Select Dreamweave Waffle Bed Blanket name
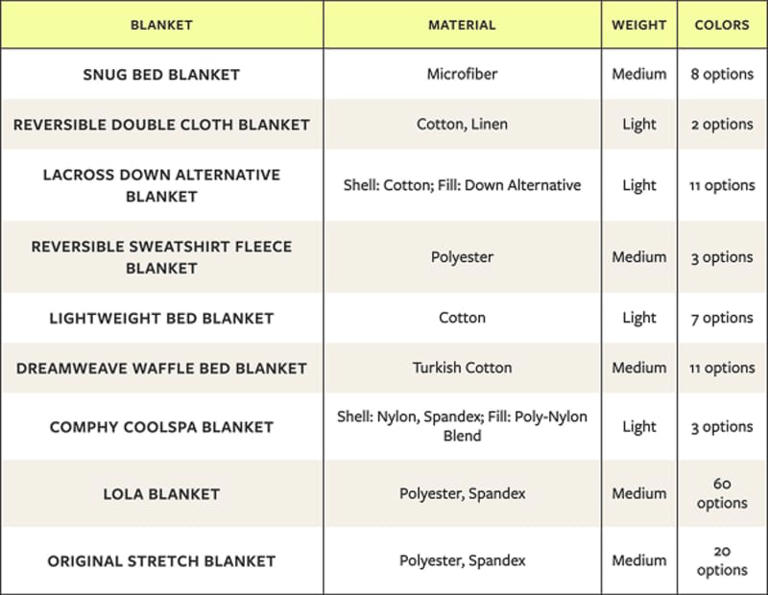The image size is (768, 595). pos(162,368)
